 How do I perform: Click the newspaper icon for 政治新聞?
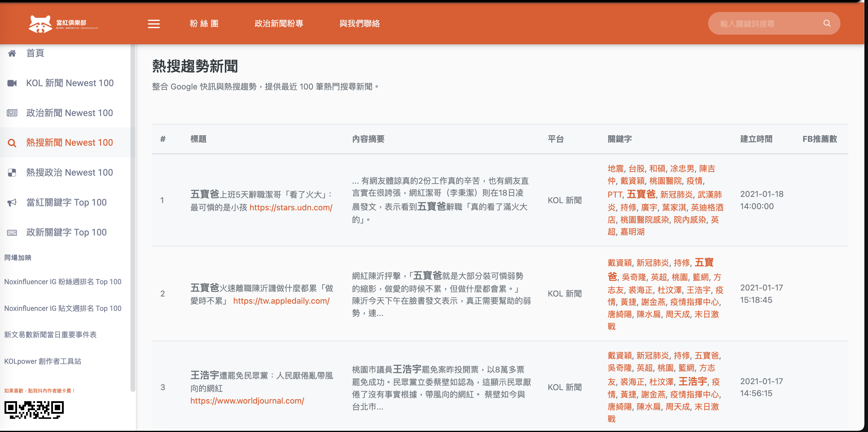pyautogui.click(x=12, y=113)
